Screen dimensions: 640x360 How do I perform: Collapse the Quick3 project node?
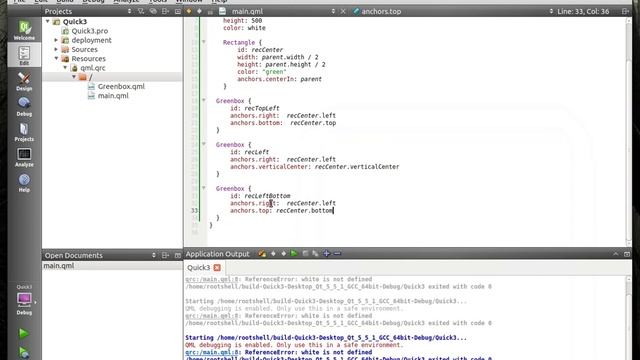click(48, 21)
